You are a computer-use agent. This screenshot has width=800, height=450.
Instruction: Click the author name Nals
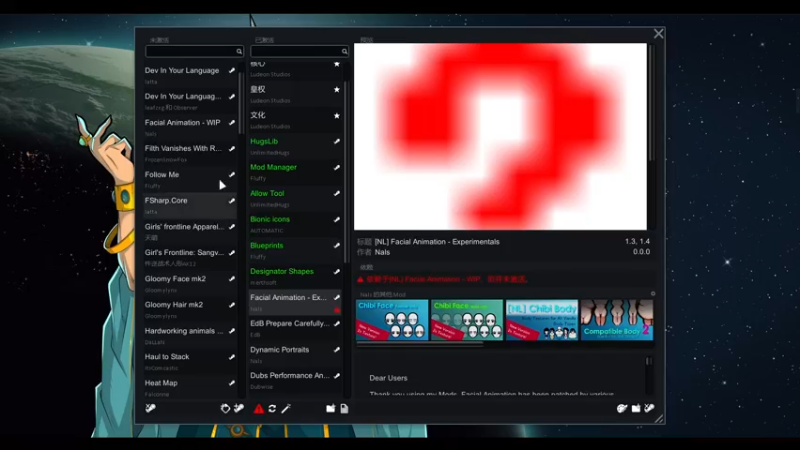click(x=382, y=252)
